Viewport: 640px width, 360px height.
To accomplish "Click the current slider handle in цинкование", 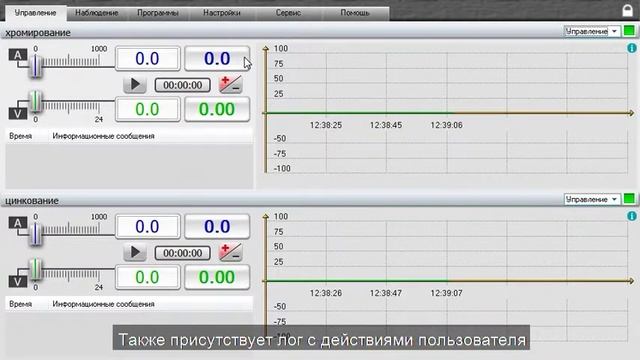I will point(36,234).
